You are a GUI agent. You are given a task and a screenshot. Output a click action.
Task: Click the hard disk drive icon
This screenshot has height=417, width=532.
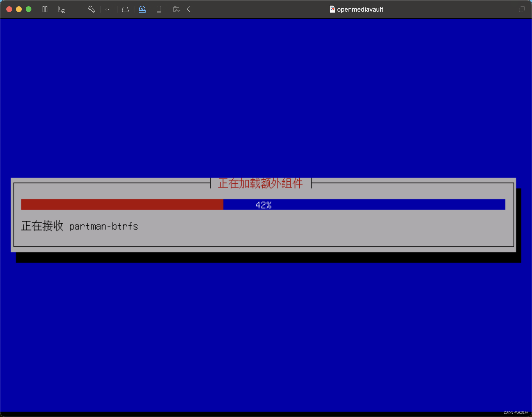click(x=125, y=9)
